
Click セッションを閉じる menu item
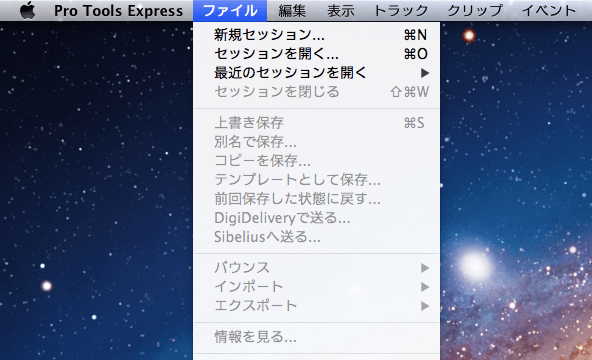coord(316,92)
